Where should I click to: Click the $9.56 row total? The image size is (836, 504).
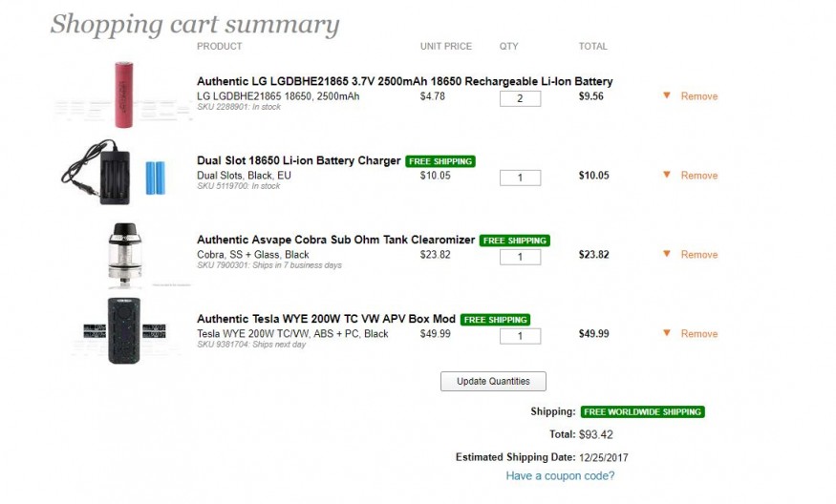tap(591, 96)
